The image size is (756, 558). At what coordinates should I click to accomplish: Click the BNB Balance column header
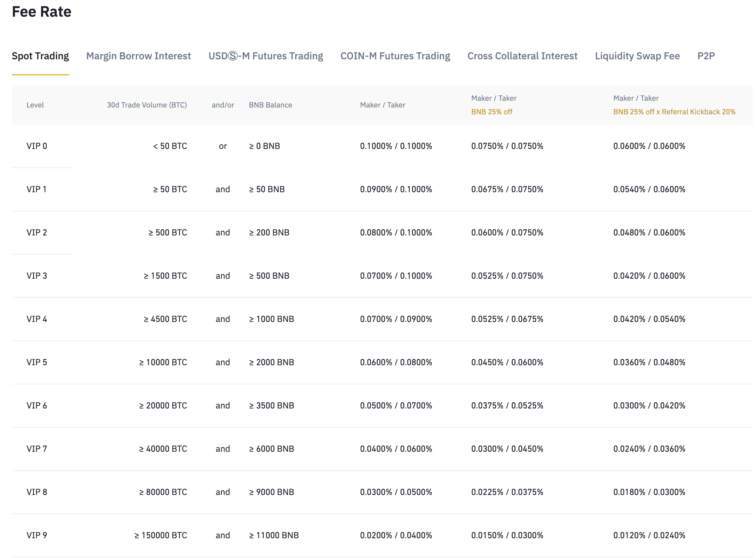click(270, 105)
